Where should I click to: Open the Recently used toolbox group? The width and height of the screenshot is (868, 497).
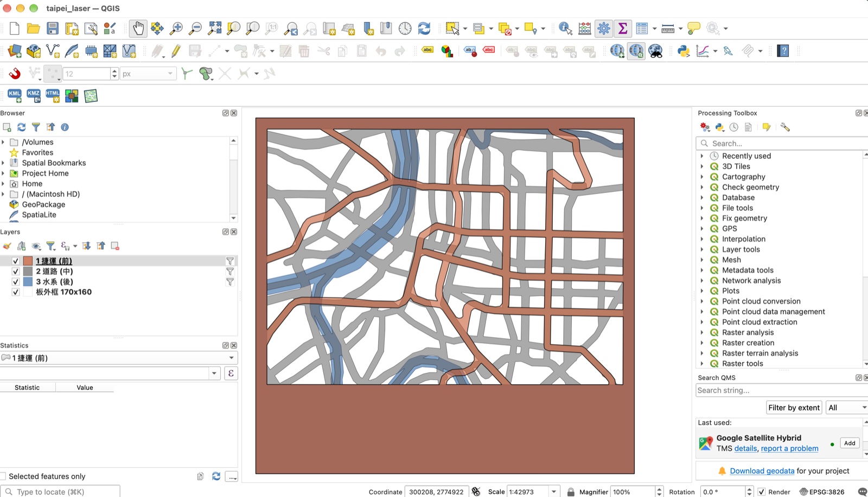coord(746,156)
